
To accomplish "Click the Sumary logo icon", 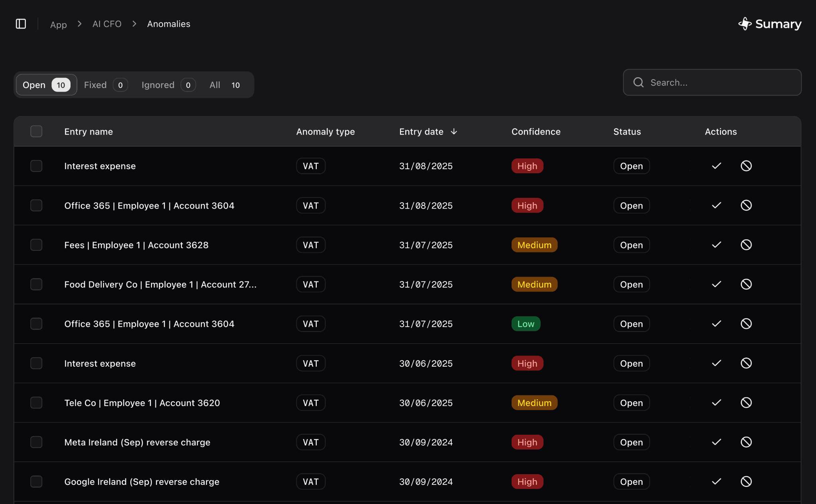I will (x=745, y=23).
